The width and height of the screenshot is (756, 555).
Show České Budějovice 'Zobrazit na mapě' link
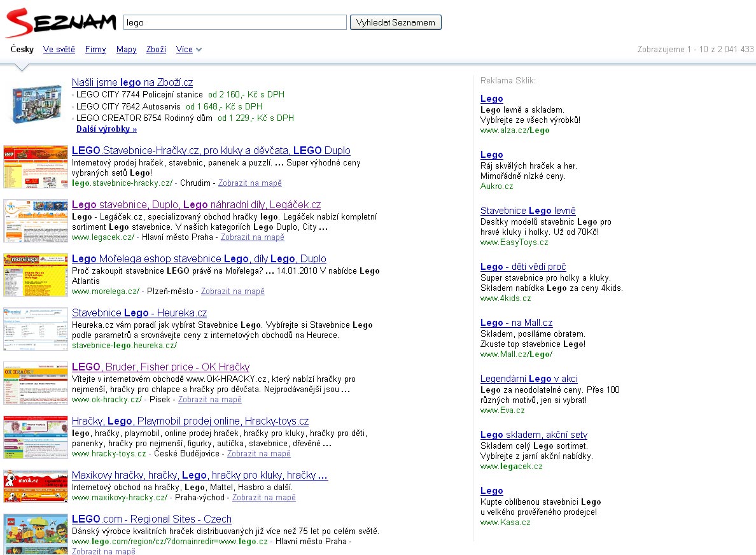click(x=258, y=454)
